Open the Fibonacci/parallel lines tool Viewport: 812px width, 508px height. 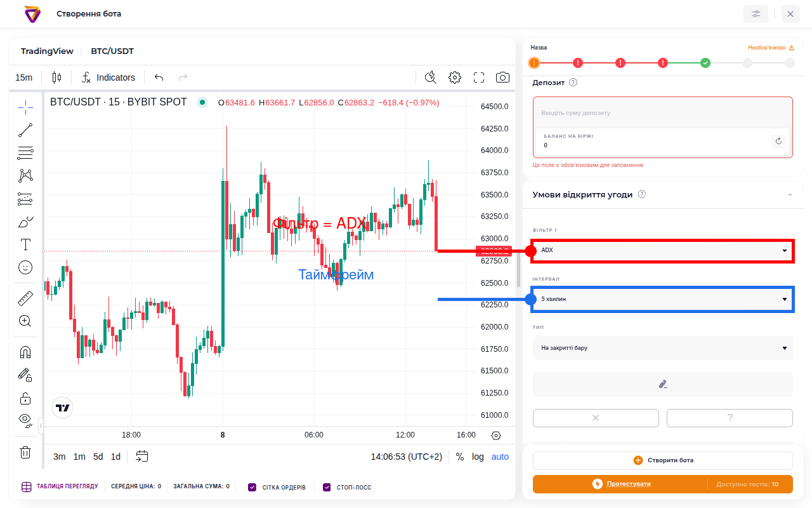25,153
